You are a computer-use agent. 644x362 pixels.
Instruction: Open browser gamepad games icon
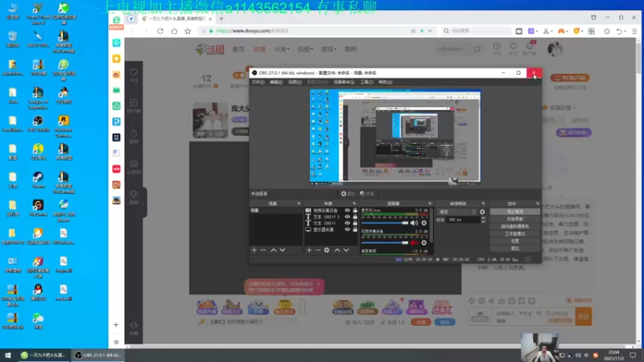561,31
